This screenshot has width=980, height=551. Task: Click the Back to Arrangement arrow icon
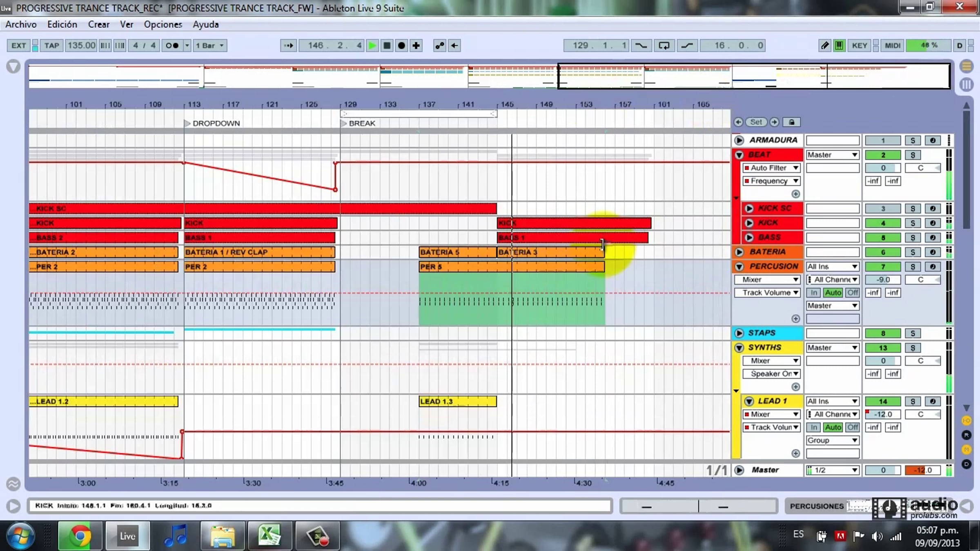(454, 45)
